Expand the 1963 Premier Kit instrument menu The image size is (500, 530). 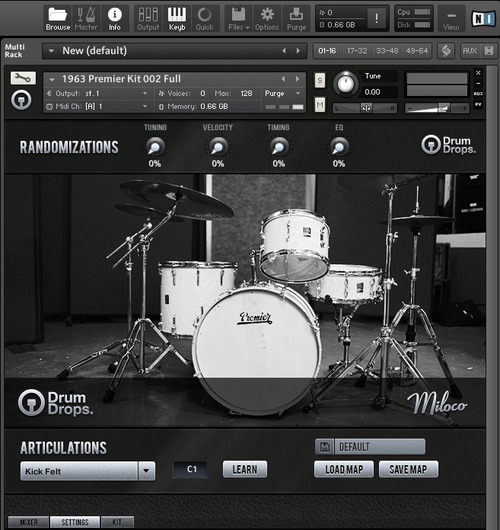coord(52,79)
